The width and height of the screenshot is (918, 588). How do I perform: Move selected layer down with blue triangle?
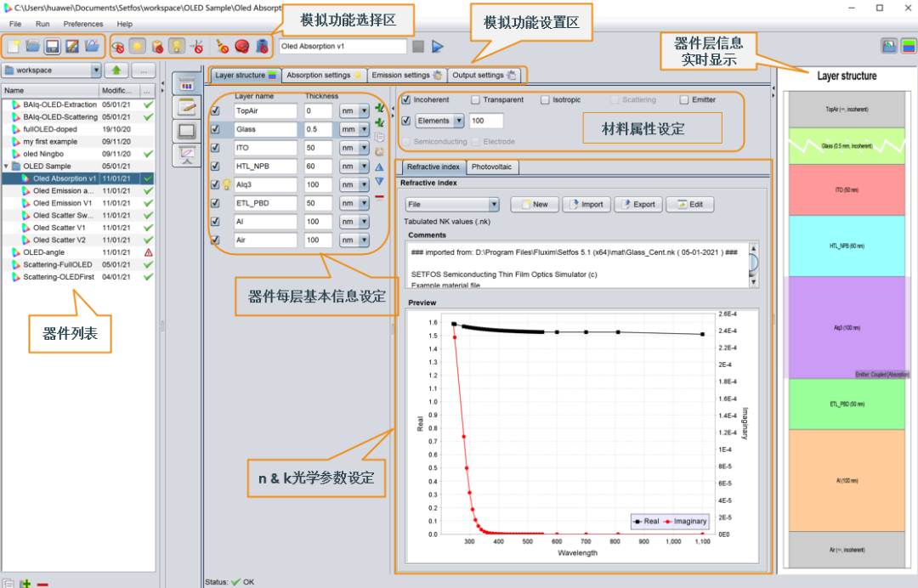coord(379,181)
